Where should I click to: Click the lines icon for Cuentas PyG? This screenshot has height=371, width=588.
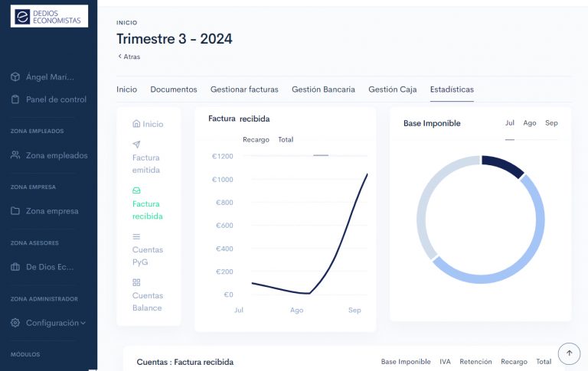136,236
